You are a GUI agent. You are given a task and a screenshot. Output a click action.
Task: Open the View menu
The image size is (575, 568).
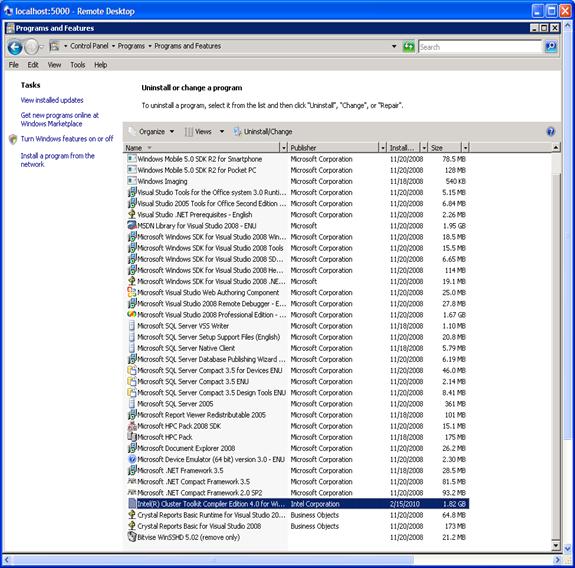(54, 65)
